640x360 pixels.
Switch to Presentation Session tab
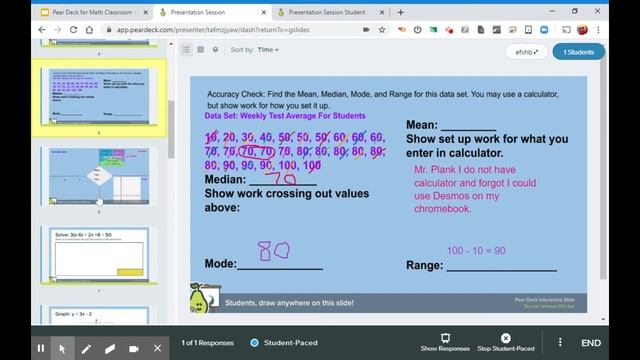[x=198, y=12]
